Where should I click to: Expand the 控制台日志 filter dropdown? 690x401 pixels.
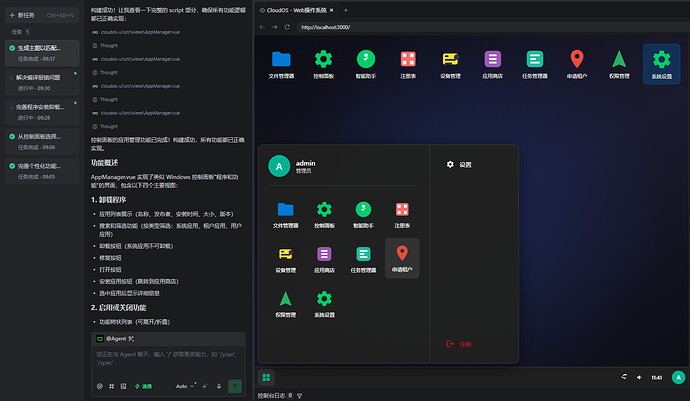(x=299, y=396)
